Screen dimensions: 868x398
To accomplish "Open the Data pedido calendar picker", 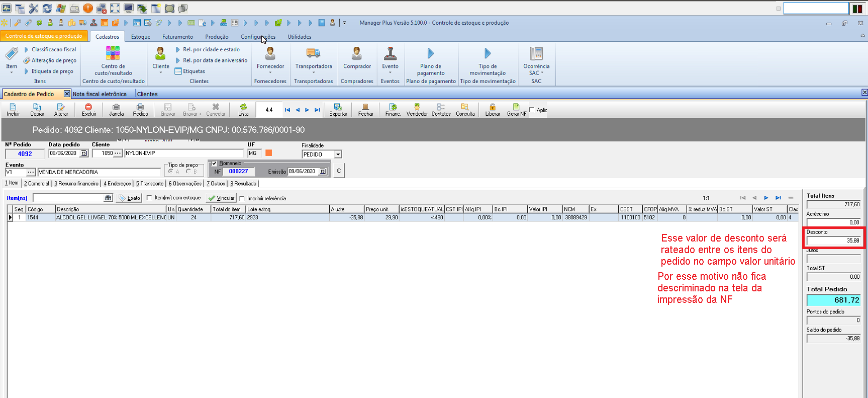I will [84, 153].
